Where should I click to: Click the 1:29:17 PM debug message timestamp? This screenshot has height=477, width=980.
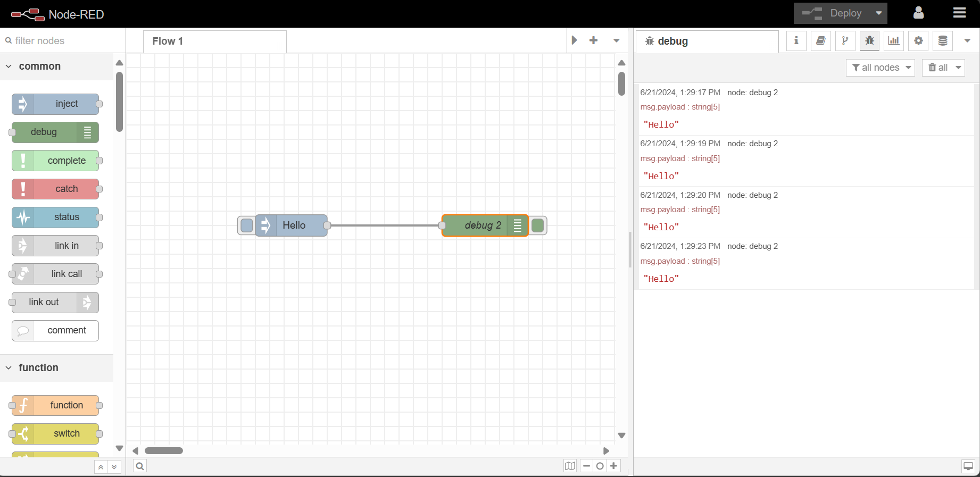tap(680, 93)
